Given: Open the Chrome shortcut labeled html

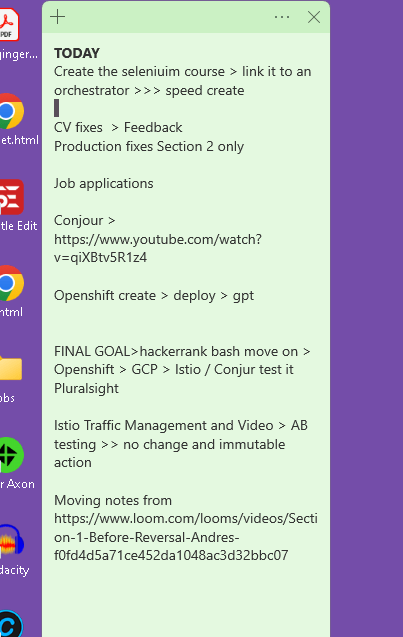Looking at the screenshot, I should tap(11, 283).
